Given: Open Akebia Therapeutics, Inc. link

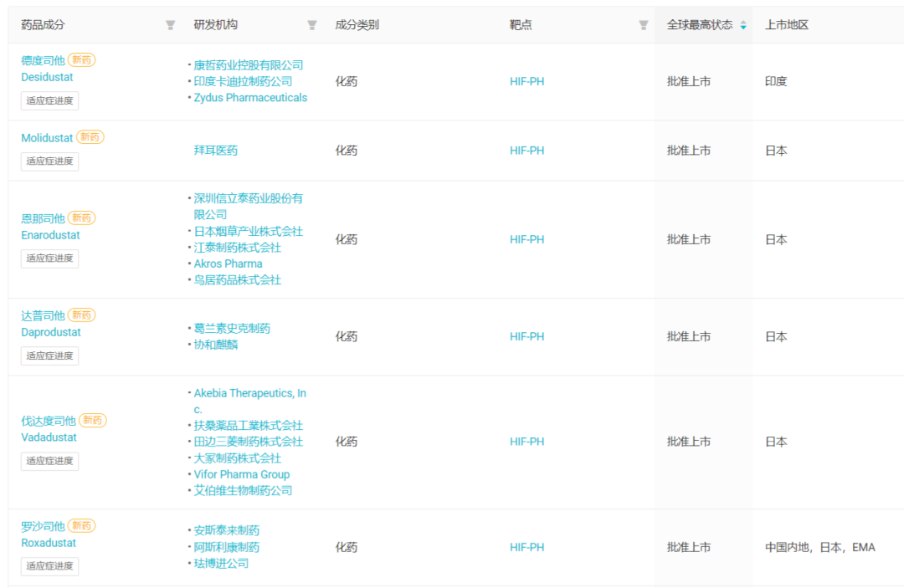Looking at the screenshot, I should tap(250, 401).
